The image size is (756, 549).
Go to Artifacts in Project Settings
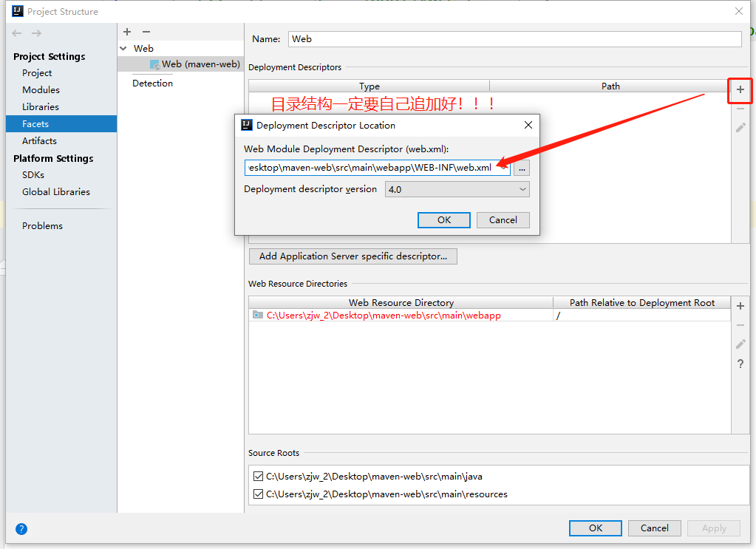(39, 140)
